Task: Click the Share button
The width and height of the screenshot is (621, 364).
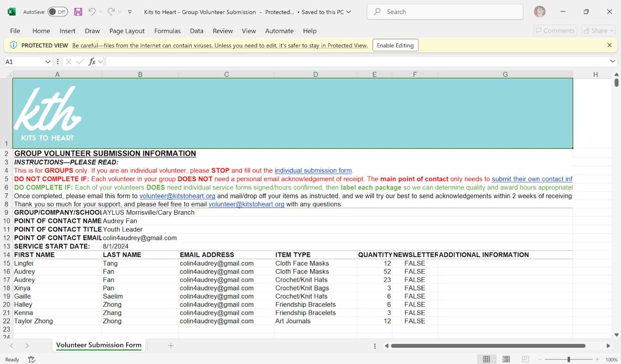Action: tap(598, 31)
